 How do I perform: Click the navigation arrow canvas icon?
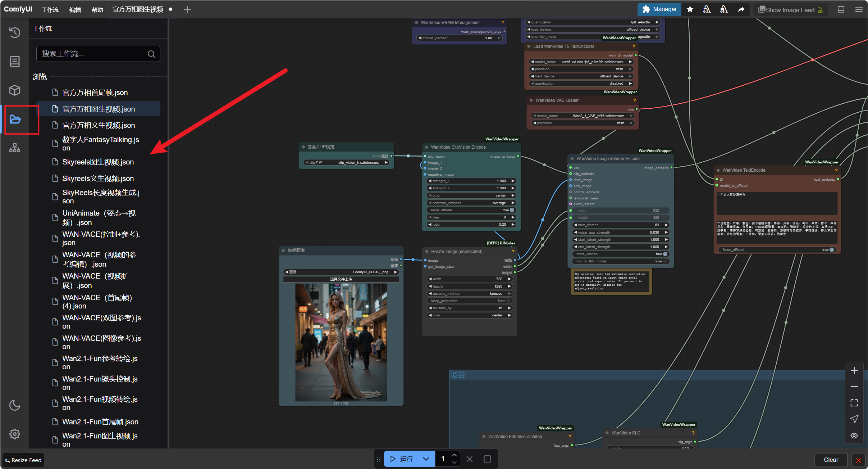[x=854, y=419]
